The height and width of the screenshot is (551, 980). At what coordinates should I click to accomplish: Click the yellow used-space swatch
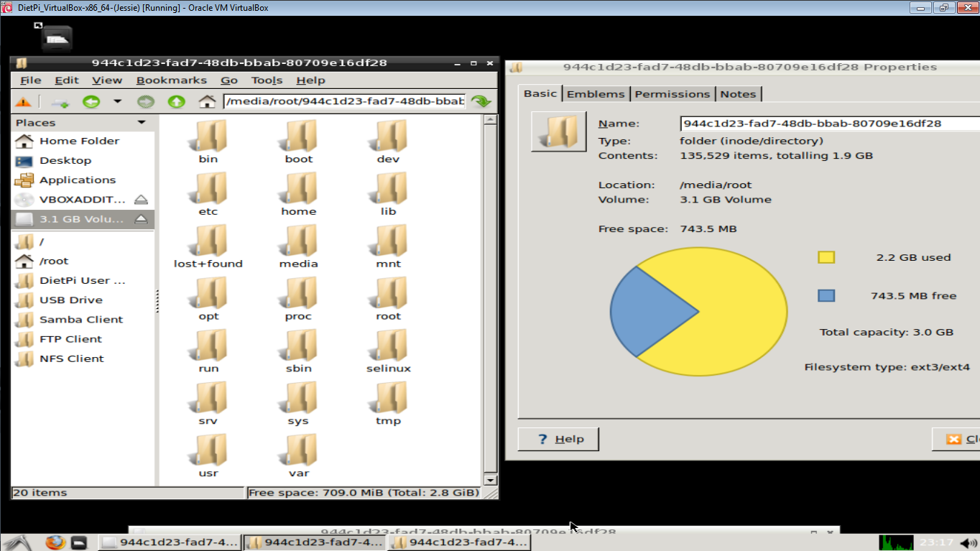[x=826, y=257]
